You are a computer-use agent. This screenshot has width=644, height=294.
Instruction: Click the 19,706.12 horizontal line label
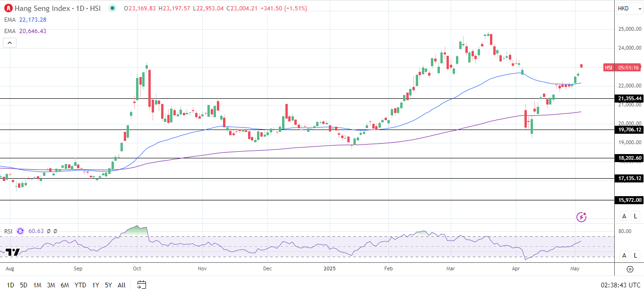point(629,130)
